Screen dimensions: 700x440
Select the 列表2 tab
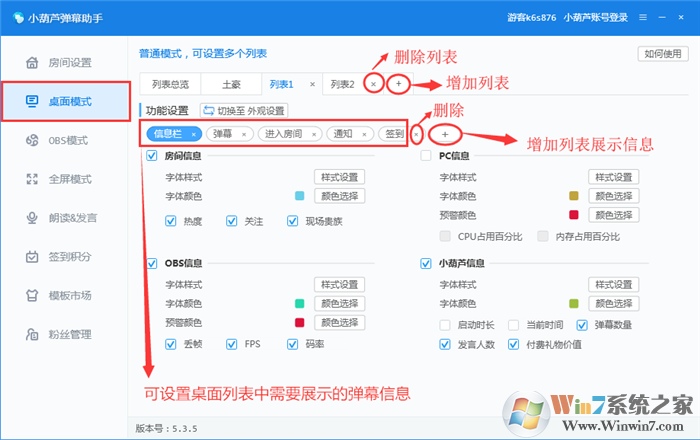point(342,84)
